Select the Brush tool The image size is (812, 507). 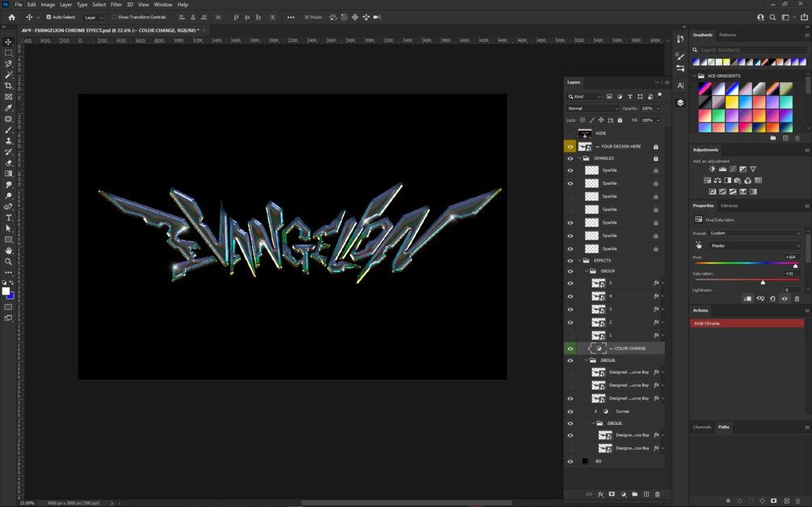[8, 130]
